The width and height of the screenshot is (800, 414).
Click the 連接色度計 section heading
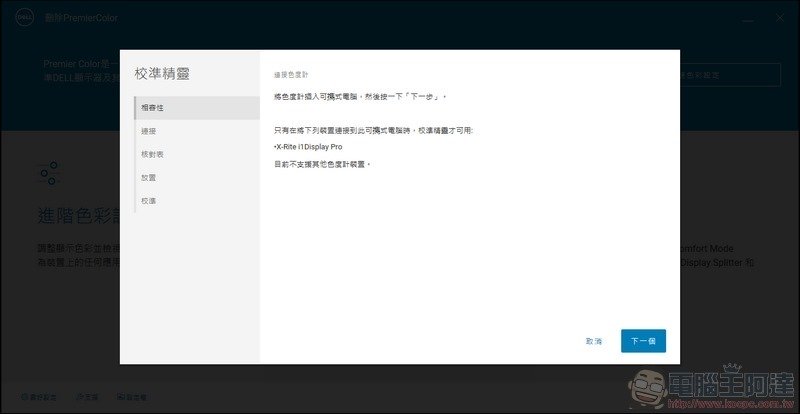(x=291, y=76)
